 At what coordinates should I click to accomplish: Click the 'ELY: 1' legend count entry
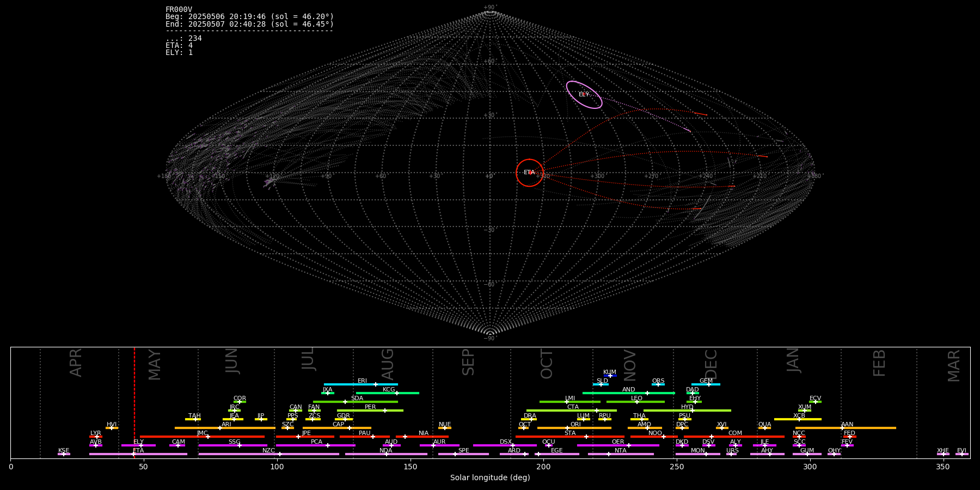point(179,53)
